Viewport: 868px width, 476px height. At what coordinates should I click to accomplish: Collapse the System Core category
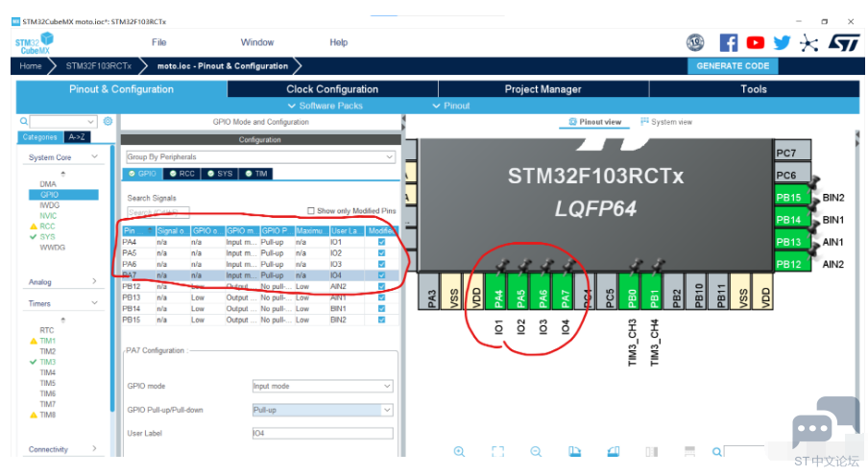95,157
